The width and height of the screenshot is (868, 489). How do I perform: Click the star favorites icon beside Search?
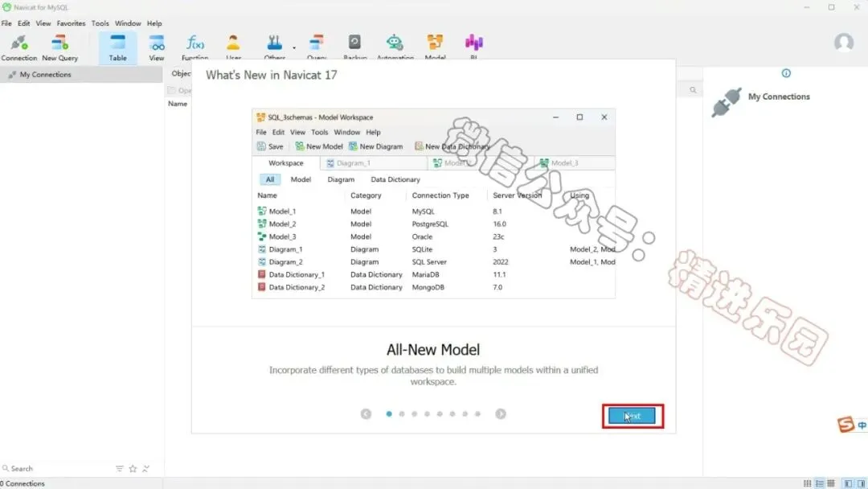coord(133,469)
